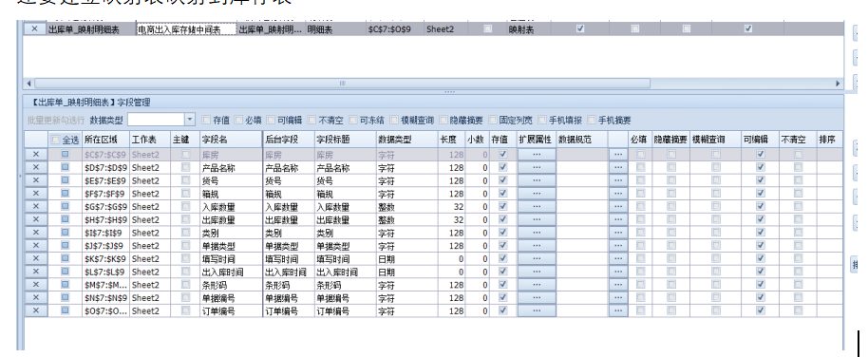
Task: Tick the 手机摘要 batch option
Action: pyautogui.click(x=592, y=120)
